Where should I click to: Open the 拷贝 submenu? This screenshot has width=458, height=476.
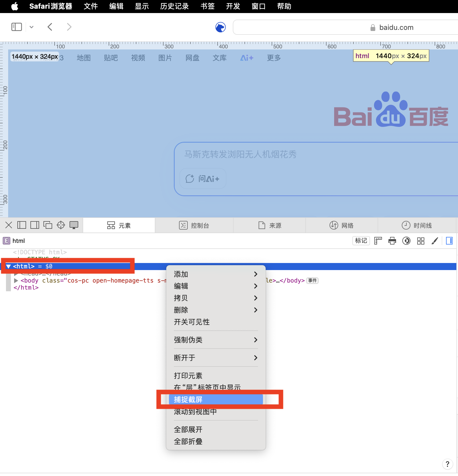(216, 298)
